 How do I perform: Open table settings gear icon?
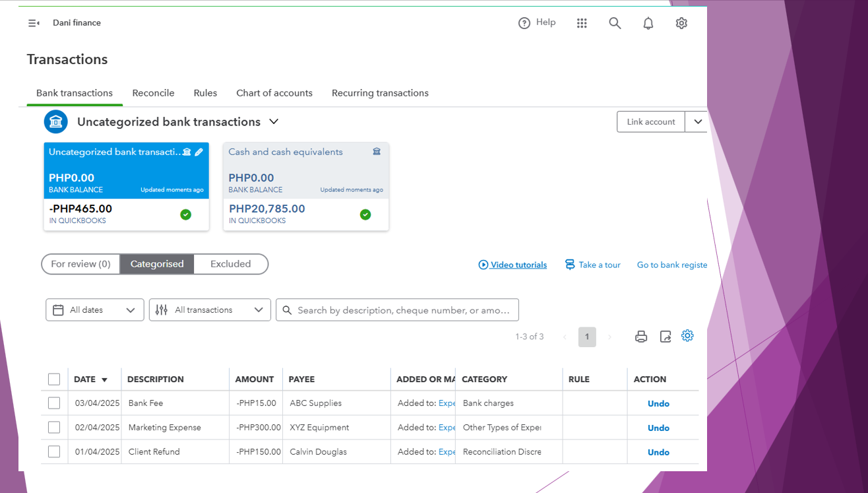(687, 336)
